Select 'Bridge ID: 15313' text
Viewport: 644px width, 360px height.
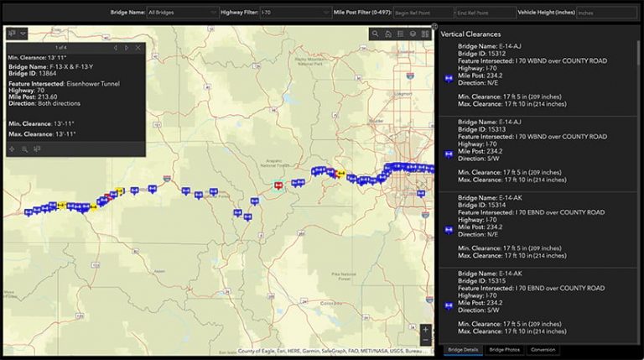click(x=482, y=129)
